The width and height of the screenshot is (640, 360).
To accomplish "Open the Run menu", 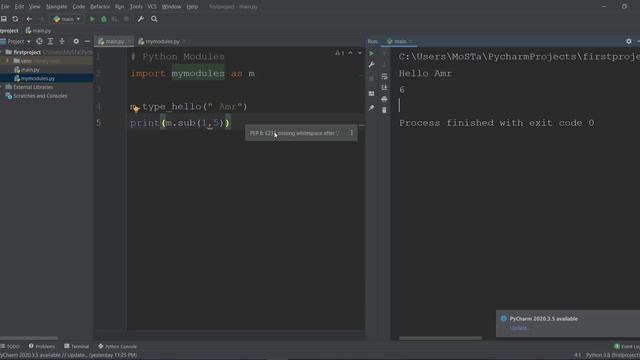I will pos(119,7).
